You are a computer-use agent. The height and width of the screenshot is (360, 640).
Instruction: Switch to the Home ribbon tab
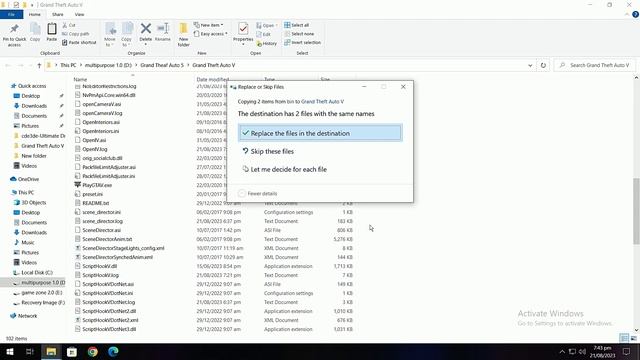coord(35,14)
